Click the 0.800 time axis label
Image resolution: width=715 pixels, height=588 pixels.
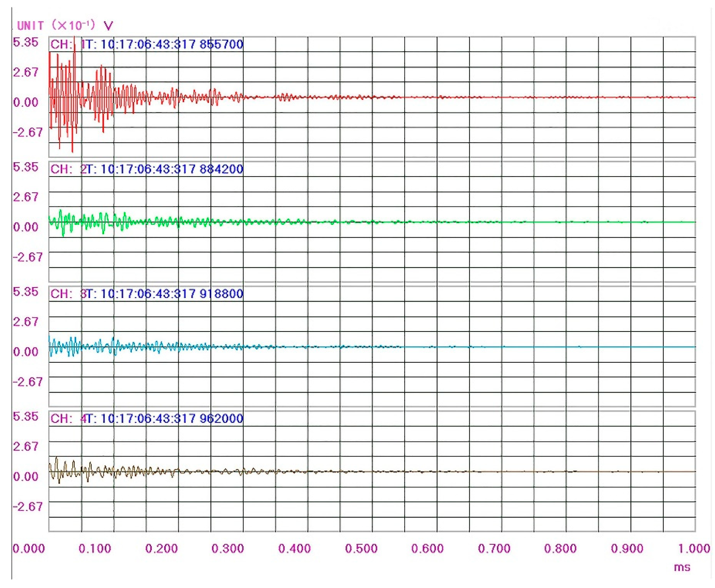[x=560, y=549]
